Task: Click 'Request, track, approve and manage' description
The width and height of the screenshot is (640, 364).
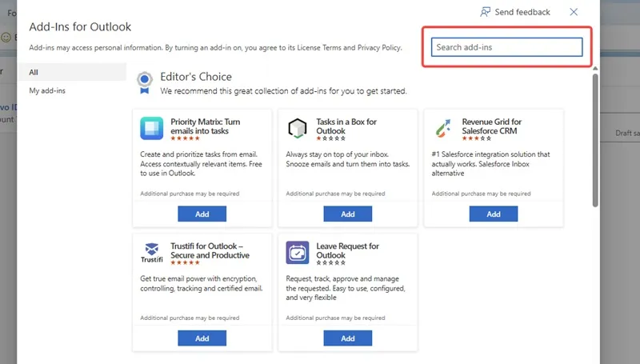Action: 346,288
